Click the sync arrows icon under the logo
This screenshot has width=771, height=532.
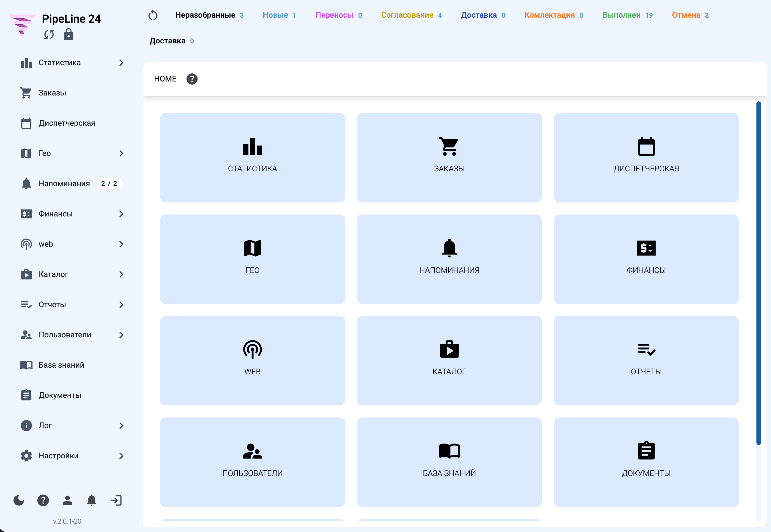[49, 34]
